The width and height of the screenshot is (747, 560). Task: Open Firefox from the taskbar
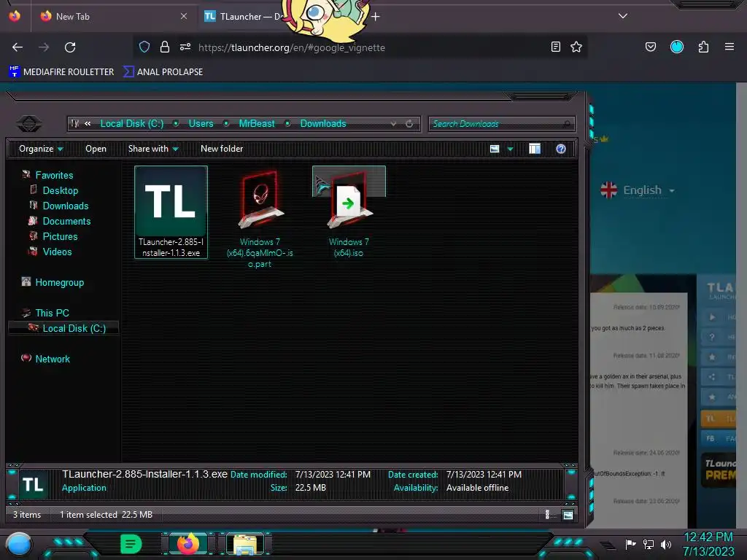(188, 544)
